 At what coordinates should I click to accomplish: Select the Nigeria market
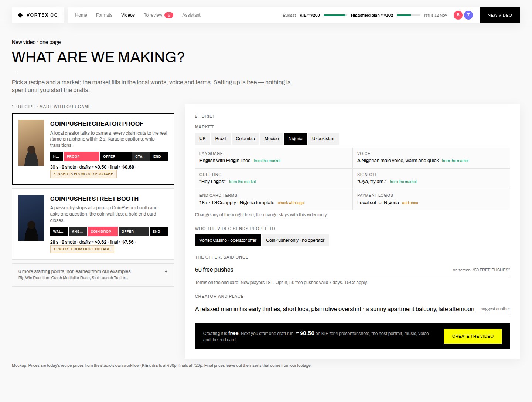296,139
